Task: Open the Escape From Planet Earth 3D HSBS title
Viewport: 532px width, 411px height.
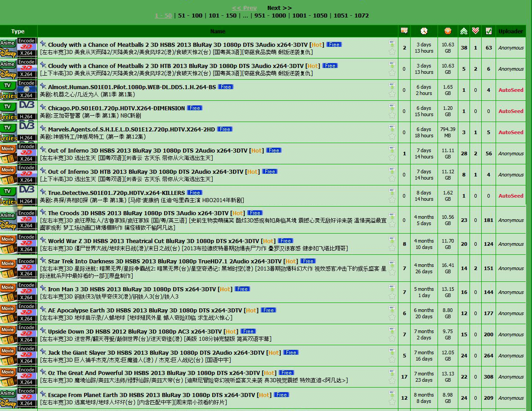Action: coord(151,395)
